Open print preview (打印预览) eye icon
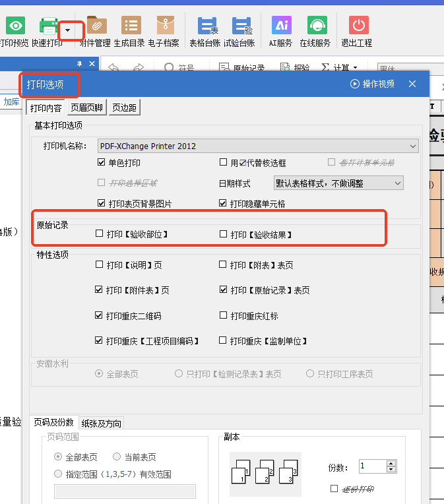The height and width of the screenshot is (504, 444). point(15,25)
